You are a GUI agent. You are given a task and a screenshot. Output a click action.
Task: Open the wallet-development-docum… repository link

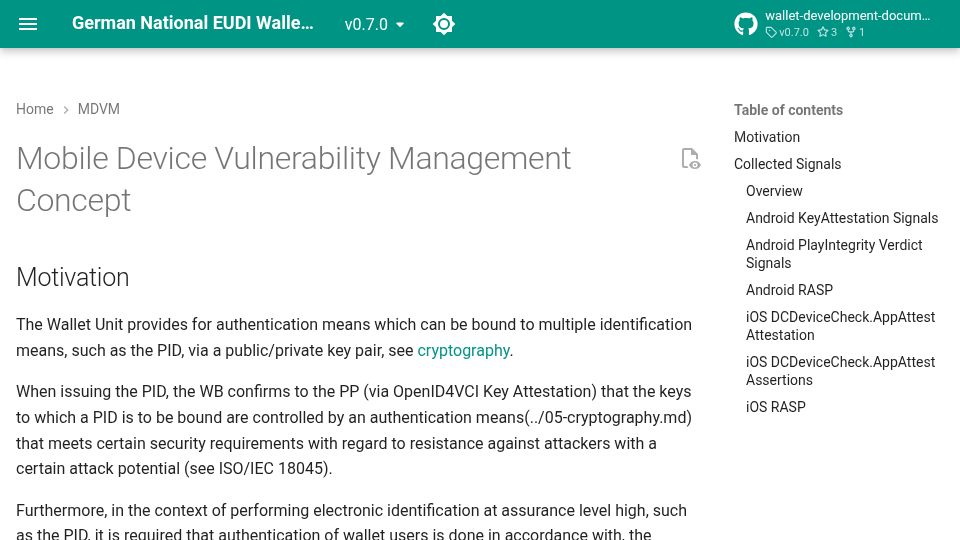point(847,16)
